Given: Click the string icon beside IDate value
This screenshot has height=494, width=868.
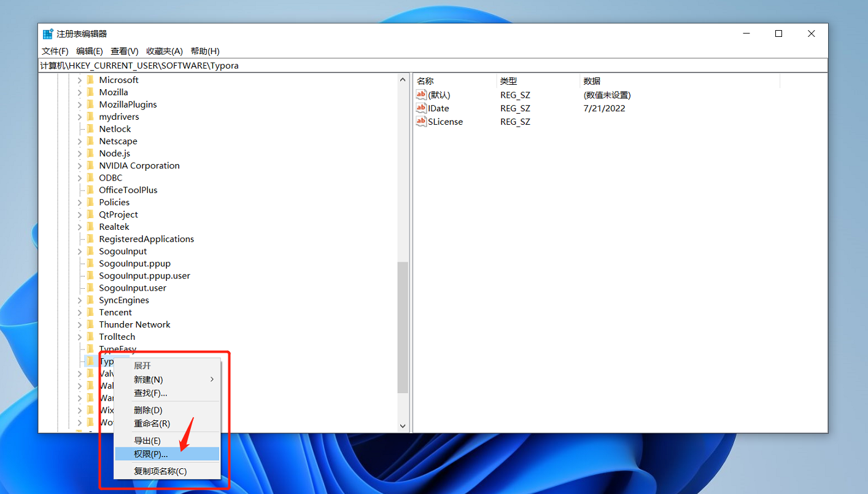Looking at the screenshot, I should [421, 108].
